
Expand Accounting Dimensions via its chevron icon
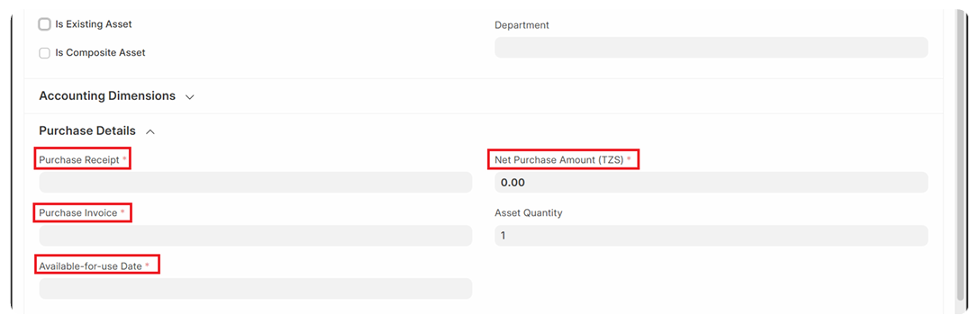190,97
